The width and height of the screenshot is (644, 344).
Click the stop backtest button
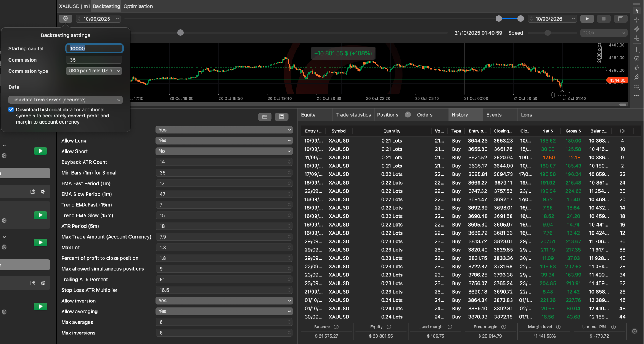click(604, 19)
